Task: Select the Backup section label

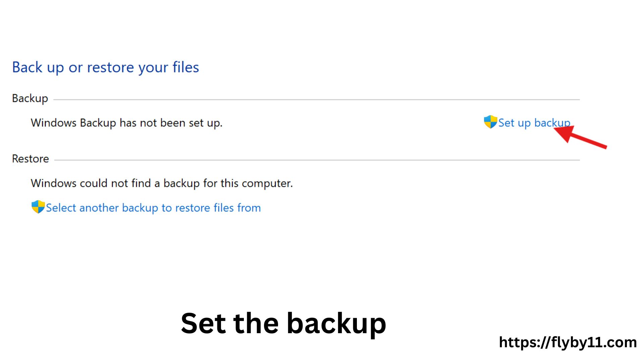Action: coord(30,98)
